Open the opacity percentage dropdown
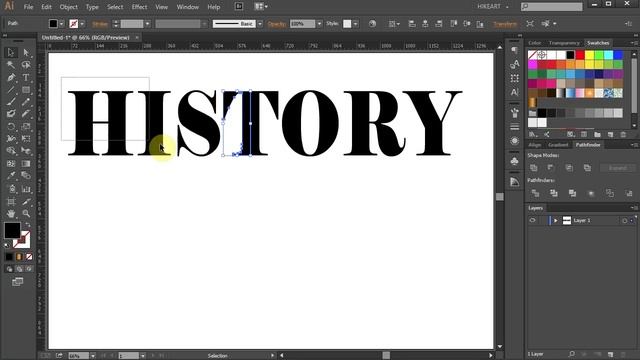Screen dimensions: 640x360 (319, 24)
